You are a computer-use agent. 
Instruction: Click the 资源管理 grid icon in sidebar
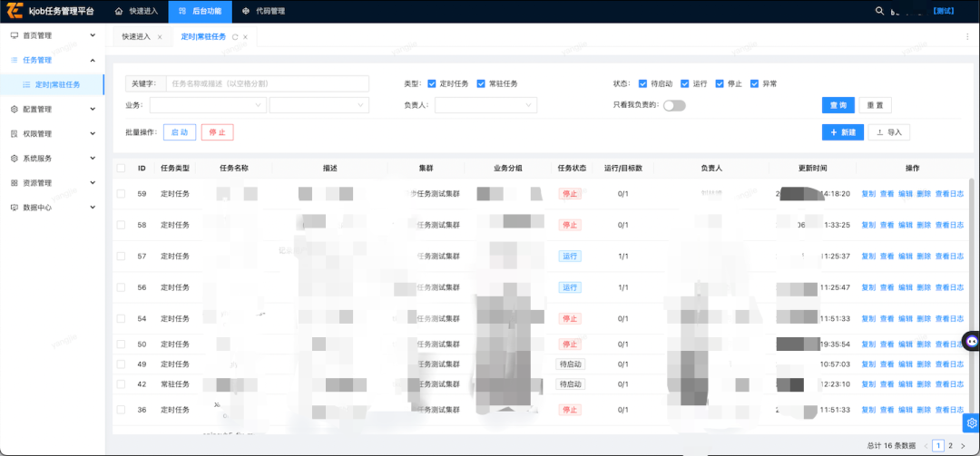point(15,183)
